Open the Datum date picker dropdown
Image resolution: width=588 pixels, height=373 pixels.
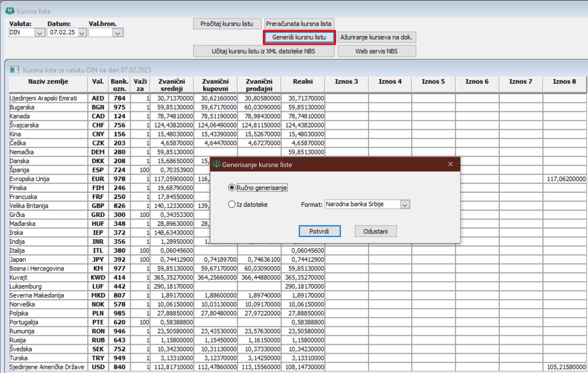pyautogui.click(x=82, y=33)
